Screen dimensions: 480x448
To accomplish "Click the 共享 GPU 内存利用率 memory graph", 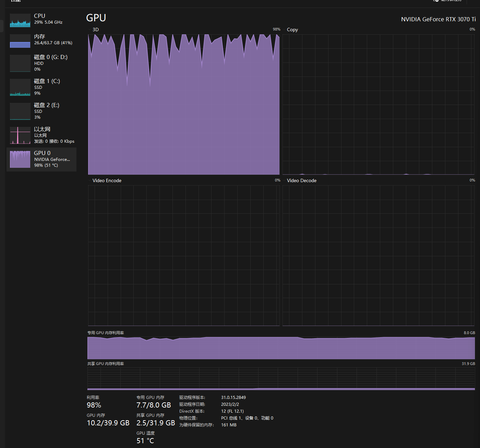I will tap(281, 379).
